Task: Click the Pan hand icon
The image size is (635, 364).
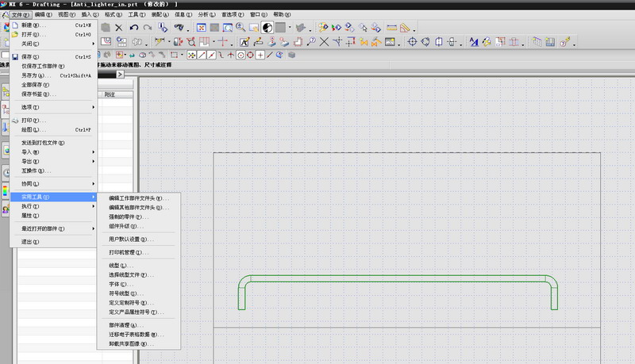Action: tap(254, 28)
